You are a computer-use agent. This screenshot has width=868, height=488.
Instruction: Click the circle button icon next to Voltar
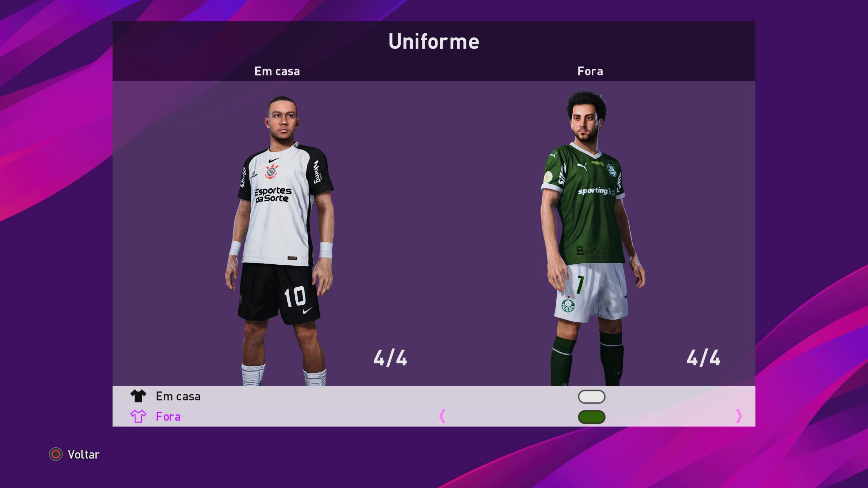point(56,454)
